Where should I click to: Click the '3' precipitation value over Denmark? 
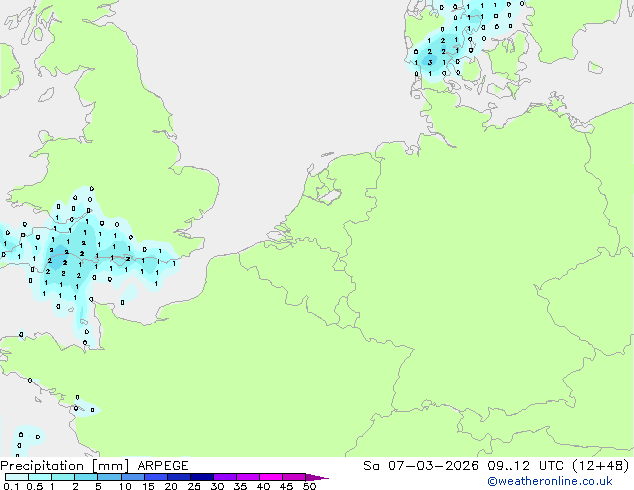click(430, 62)
